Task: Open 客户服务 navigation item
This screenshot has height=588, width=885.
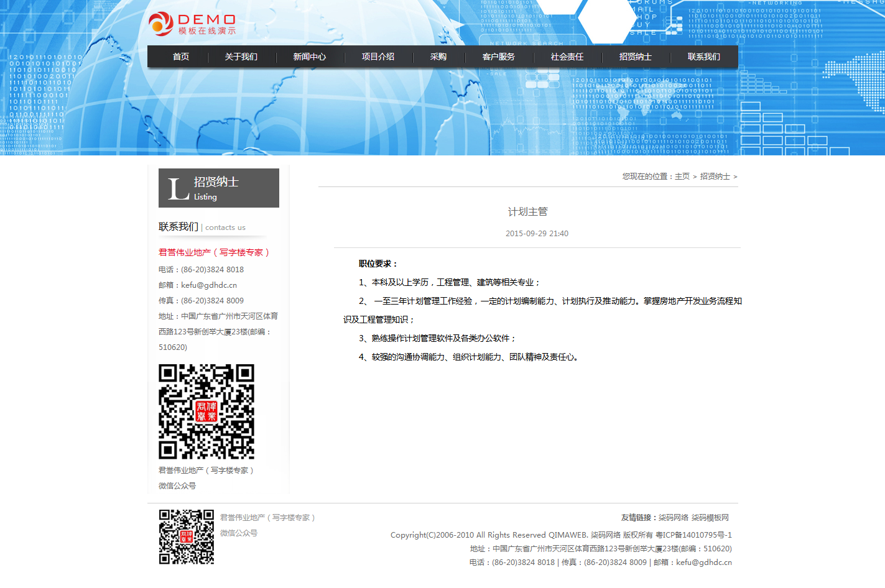Action: [x=498, y=57]
